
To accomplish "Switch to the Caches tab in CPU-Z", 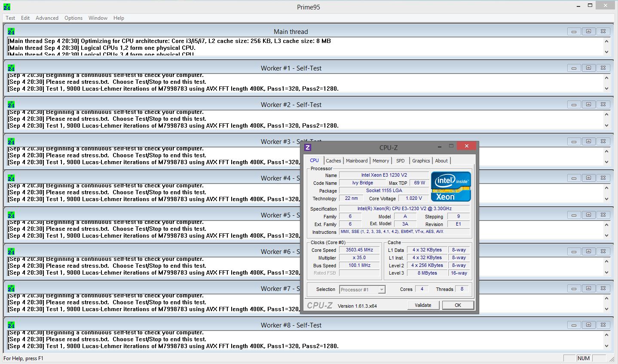I will pyautogui.click(x=333, y=161).
